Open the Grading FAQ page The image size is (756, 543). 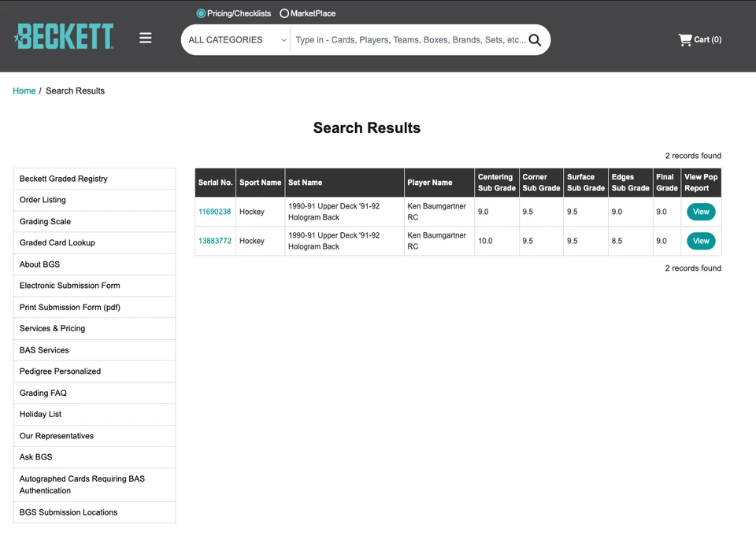point(43,393)
